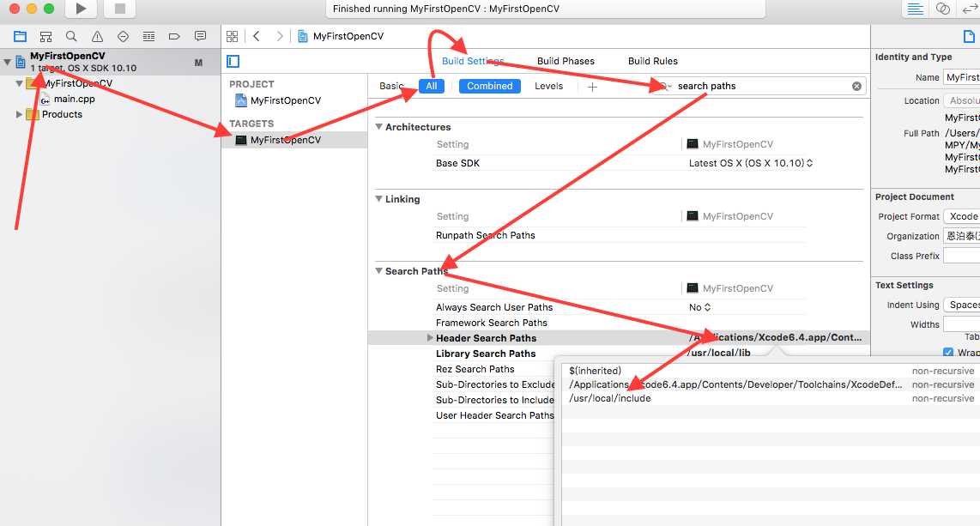Collapse the MyFirstOpenCV source group folder
The height and width of the screenshot is (526, 980).
20,83
